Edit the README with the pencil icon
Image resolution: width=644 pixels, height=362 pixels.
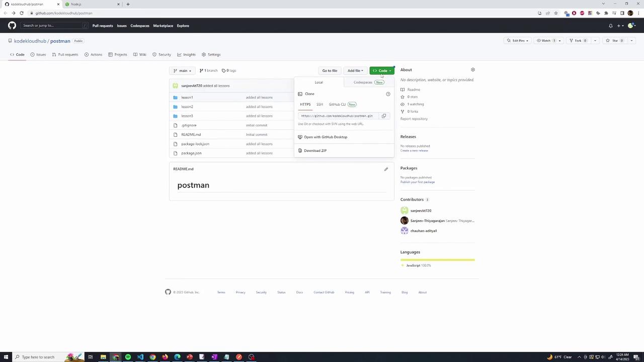click(386, 169)
